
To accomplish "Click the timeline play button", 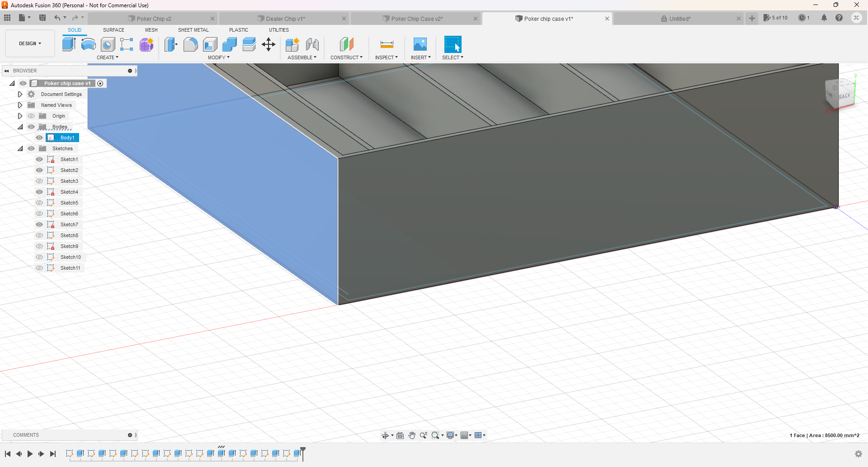I will 30,453.
